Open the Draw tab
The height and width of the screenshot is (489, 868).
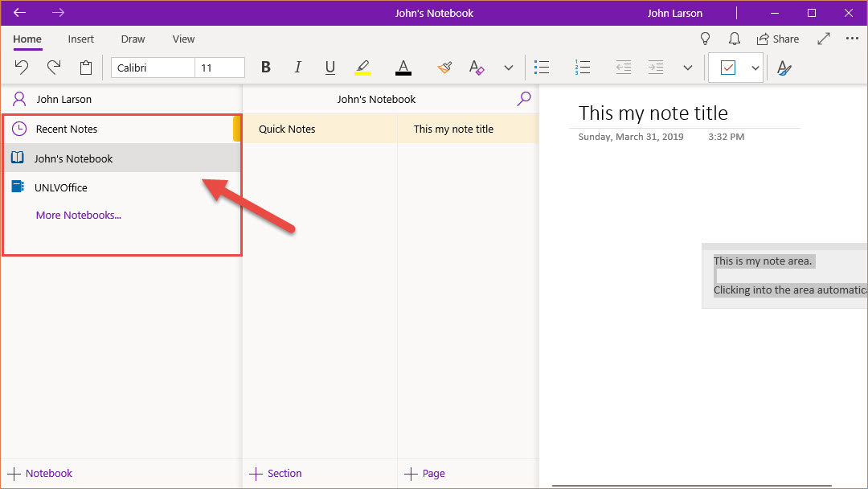(x=133, y=39)
